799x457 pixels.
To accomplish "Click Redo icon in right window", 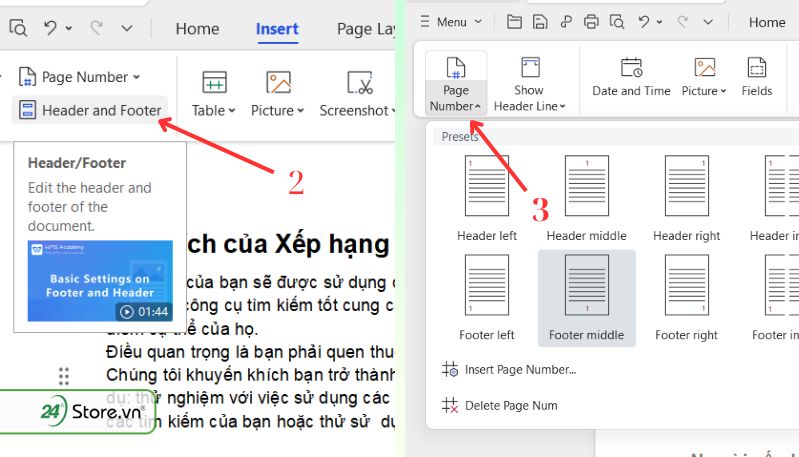I will 682,21.
